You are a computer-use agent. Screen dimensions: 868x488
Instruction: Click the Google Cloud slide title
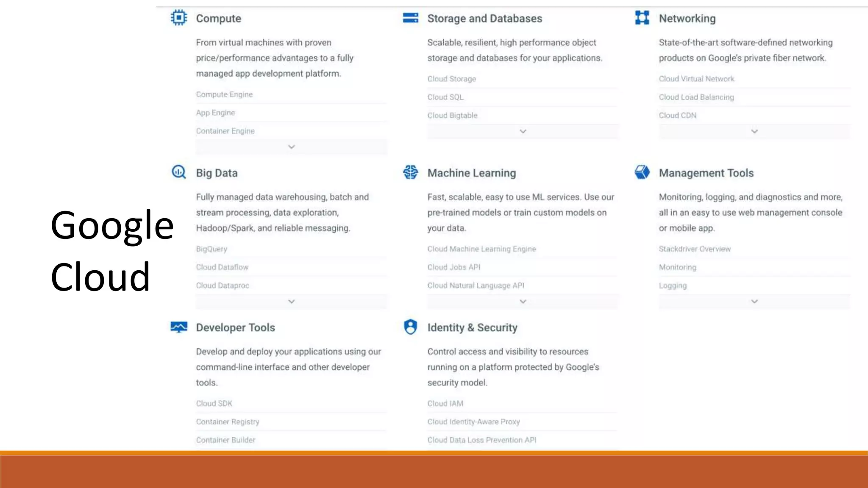click(112, 251)
